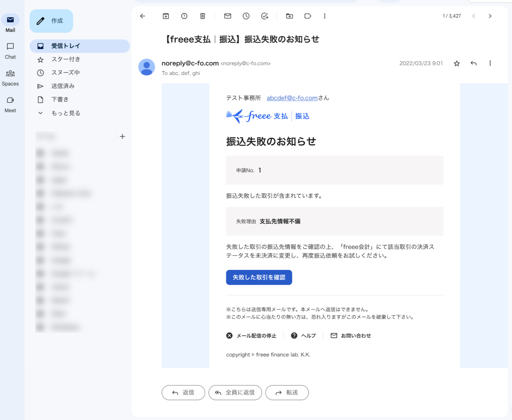This screenshot has height=420, width=512.
Task: Snooze this email with clock icon
Action: click(x=246, y=16)
